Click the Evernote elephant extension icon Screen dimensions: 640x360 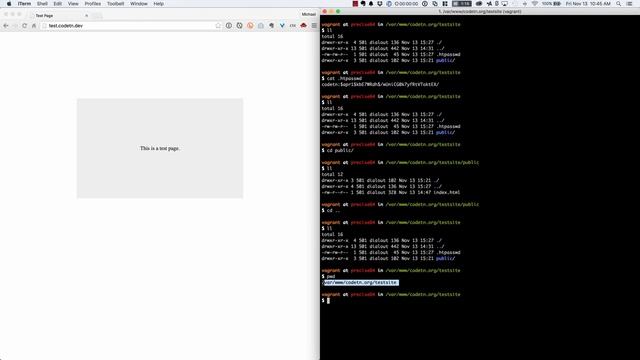(x=271, y=26)
